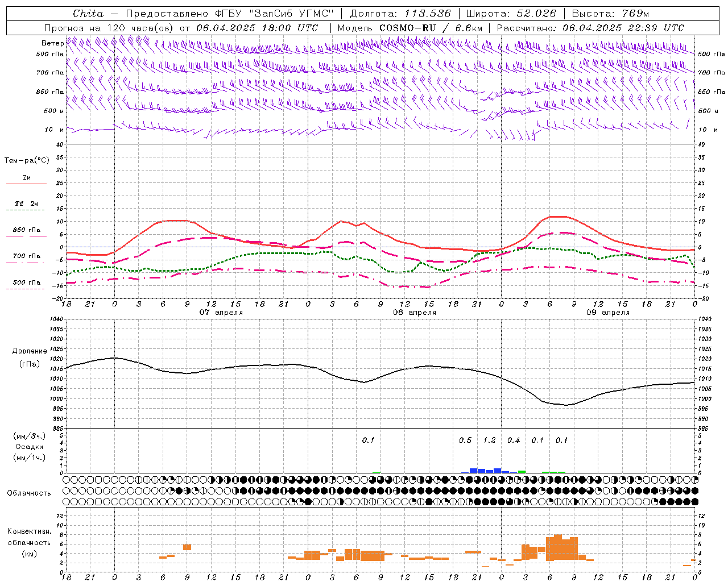
Task: Click the 'Облачность' cloudiness label
Action: 29,493
